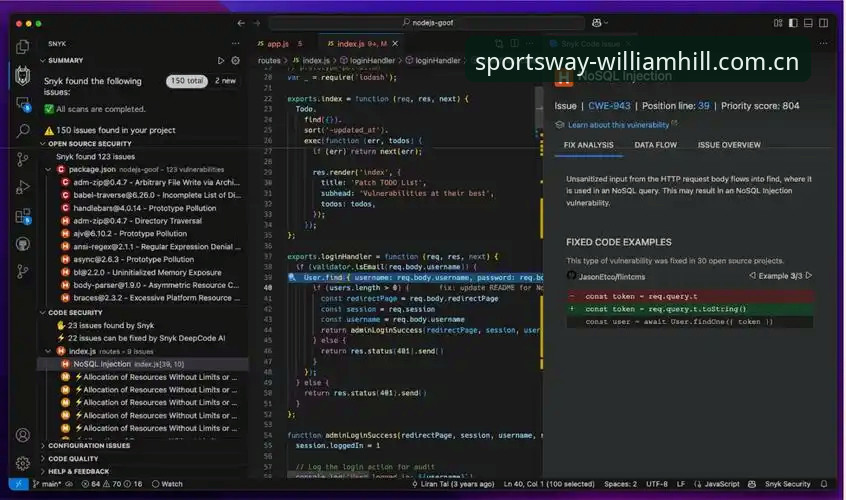
Task: Show previous fixed code example
Action: (752, 276)
